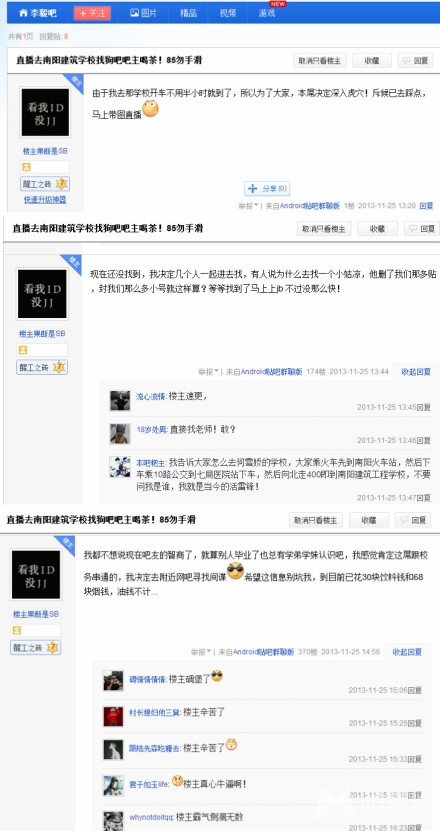Click the first 收藏 bookmark button
Viewport: 440px width, 831px height.
pos(372,60)
